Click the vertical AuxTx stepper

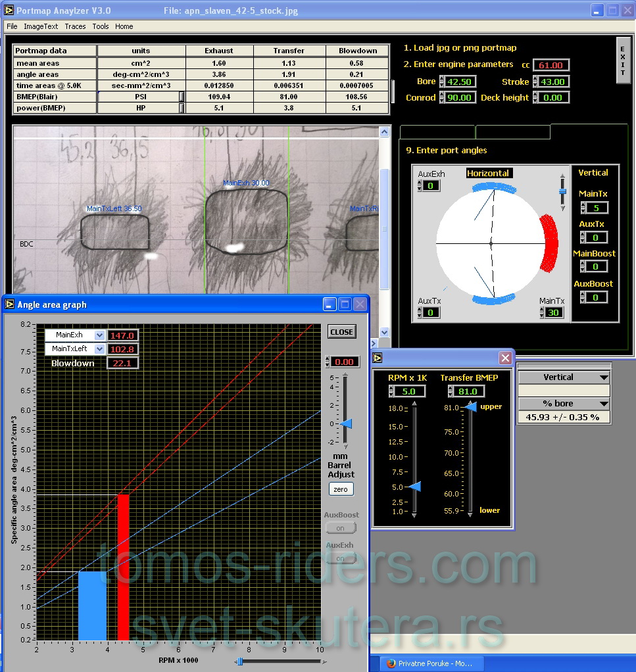coord(583,238)
